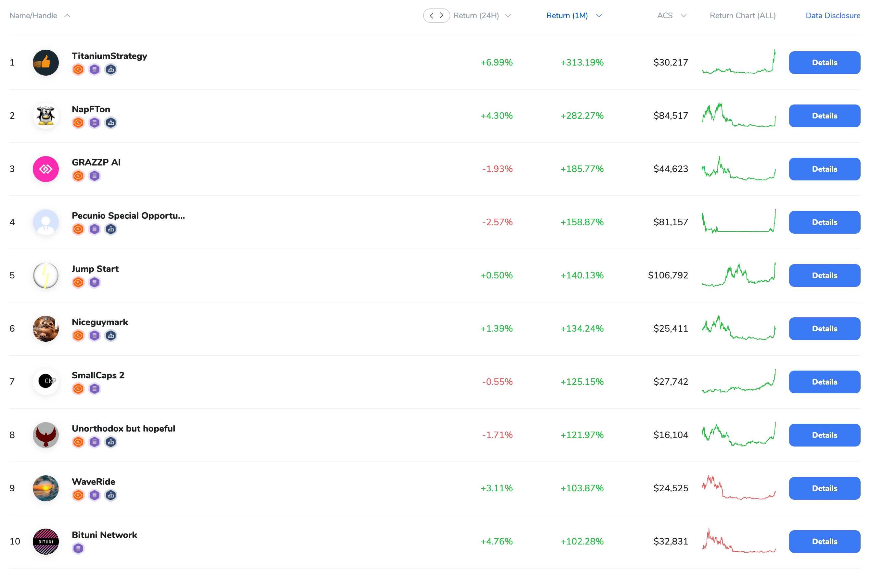Click the purple list badge next to NapFTon
This screenshot has width=870, height=588.
(x=94, y=122)
